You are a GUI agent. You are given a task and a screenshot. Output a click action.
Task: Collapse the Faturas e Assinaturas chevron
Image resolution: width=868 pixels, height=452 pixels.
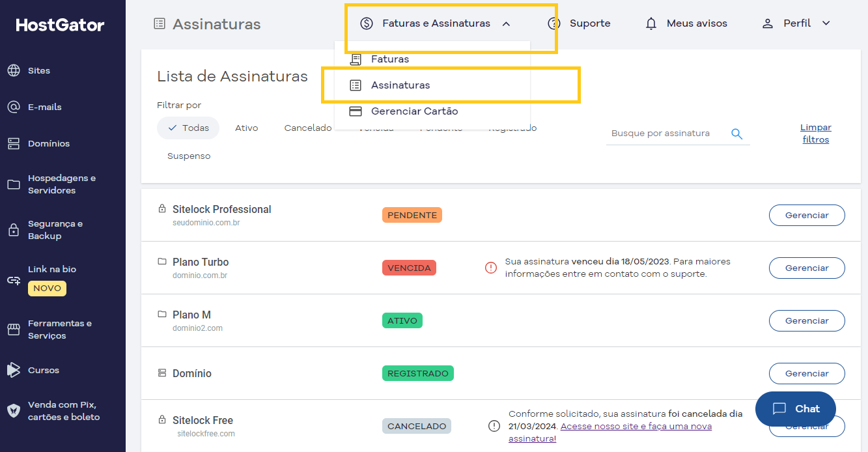[506, 23]
